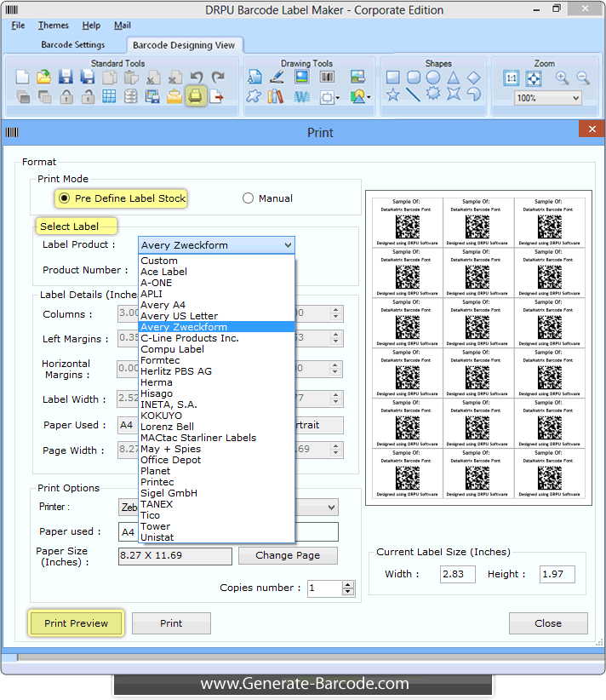Image resolution: width=606 pixels, height=700 pixels.
Task: Select the books Image Library icon
Action: 276,96
